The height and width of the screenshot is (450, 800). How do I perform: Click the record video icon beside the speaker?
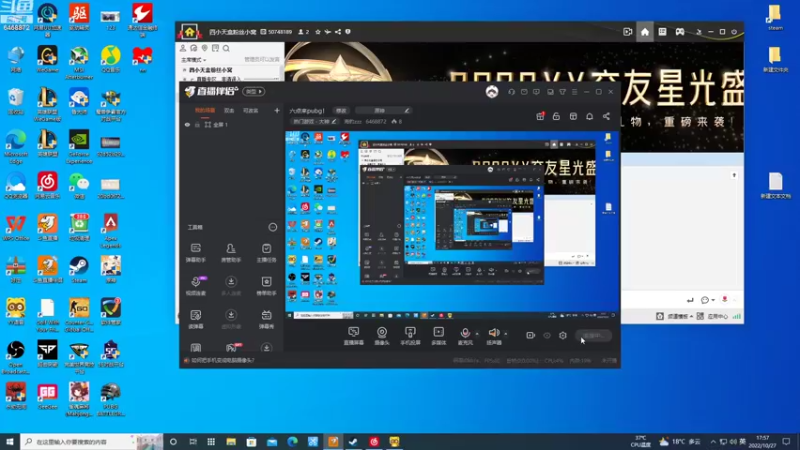(531, 335)
